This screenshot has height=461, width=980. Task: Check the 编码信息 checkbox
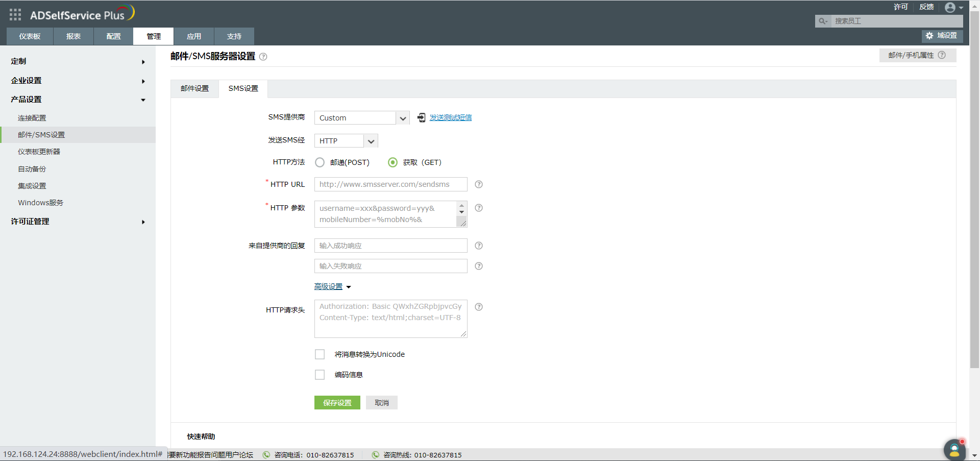pos(320,374)
